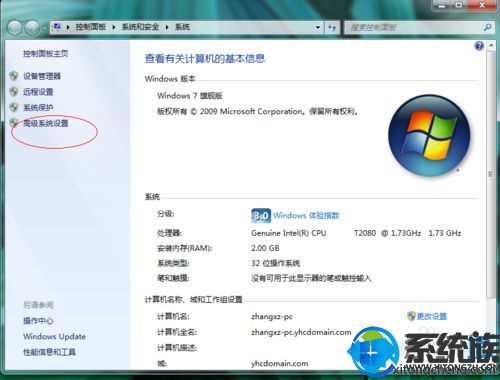Maximize the System window
Screen dimensions: 500x380
tap(460, 5)
